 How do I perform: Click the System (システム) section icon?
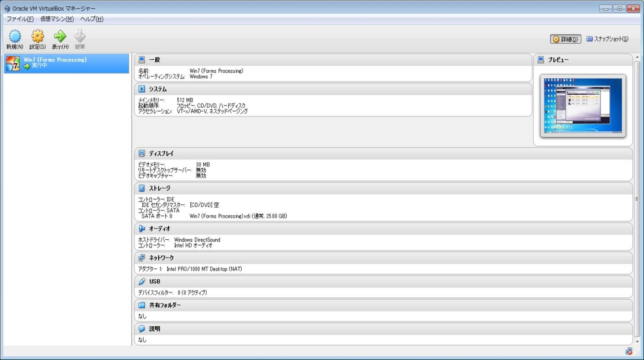click(141, 89)
